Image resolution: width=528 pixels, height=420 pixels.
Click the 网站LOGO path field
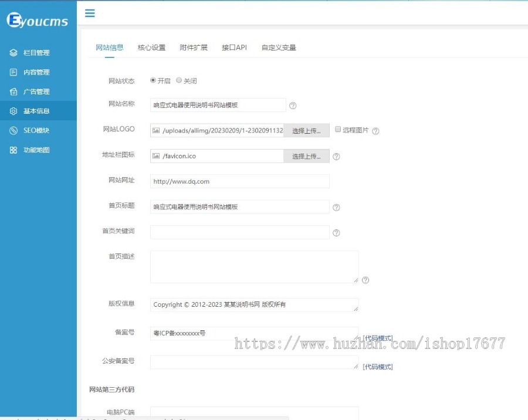tap(217, 130)
